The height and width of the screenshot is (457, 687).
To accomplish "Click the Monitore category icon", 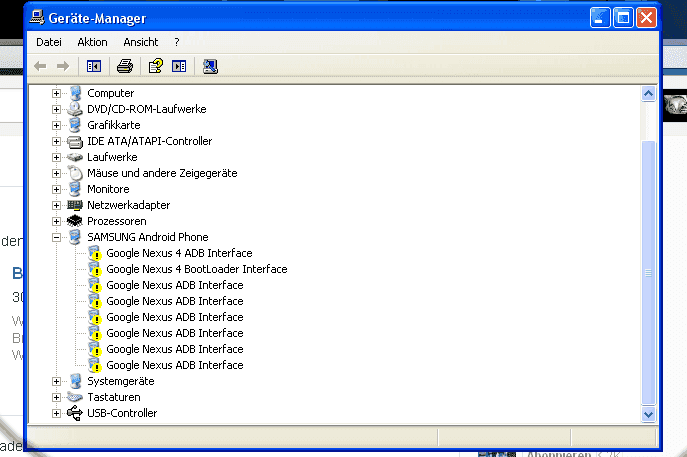I will (x=75, y=189).
